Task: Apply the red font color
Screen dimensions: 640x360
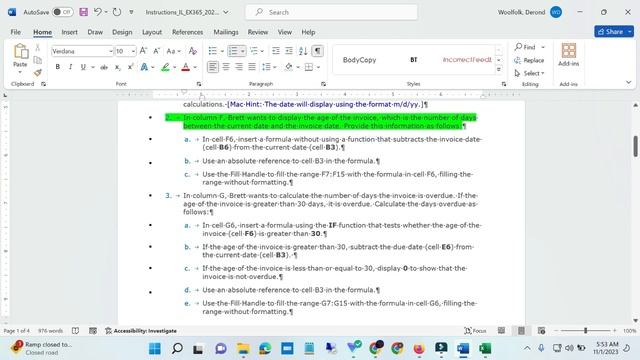Action: click(x=186, y=67)
